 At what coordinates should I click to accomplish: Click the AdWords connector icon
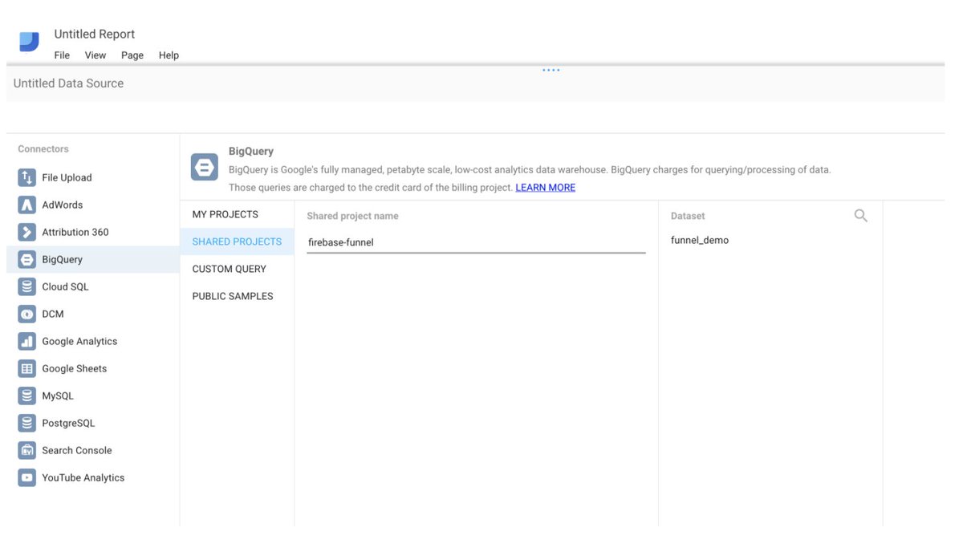coord(27,205)
